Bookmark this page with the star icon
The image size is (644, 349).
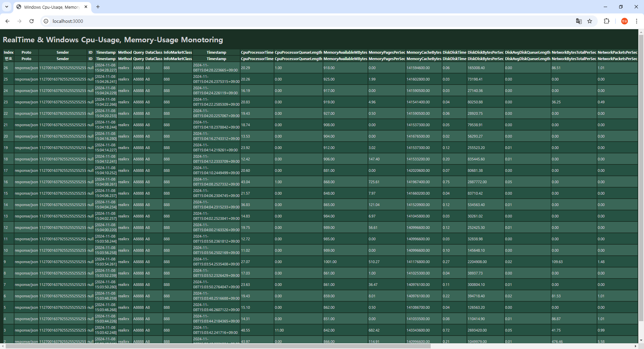tap(590, 21)
